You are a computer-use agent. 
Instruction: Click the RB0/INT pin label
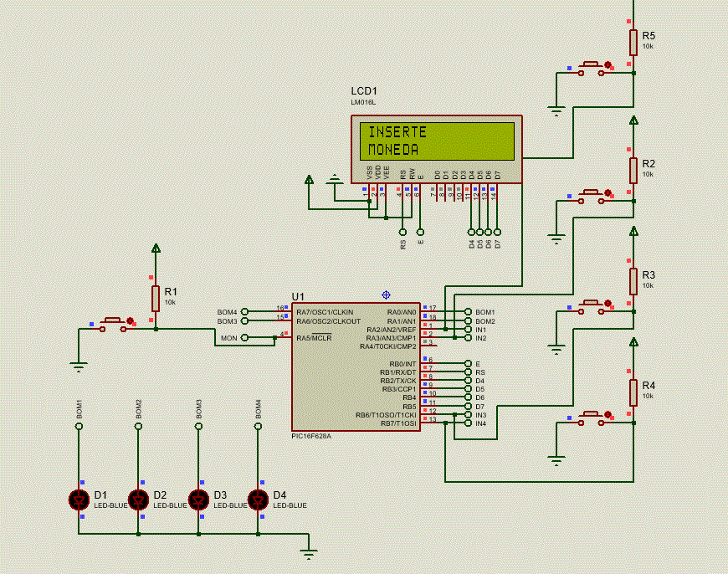point(402,364)
